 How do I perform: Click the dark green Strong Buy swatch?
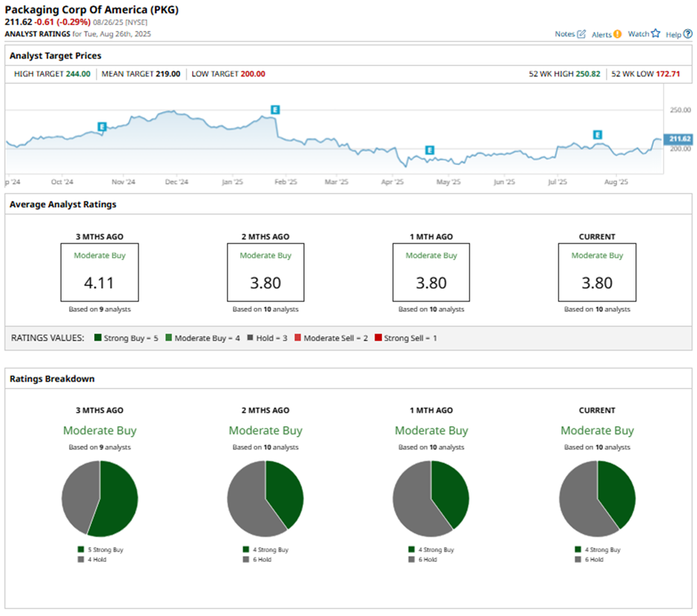pos(98,337)
